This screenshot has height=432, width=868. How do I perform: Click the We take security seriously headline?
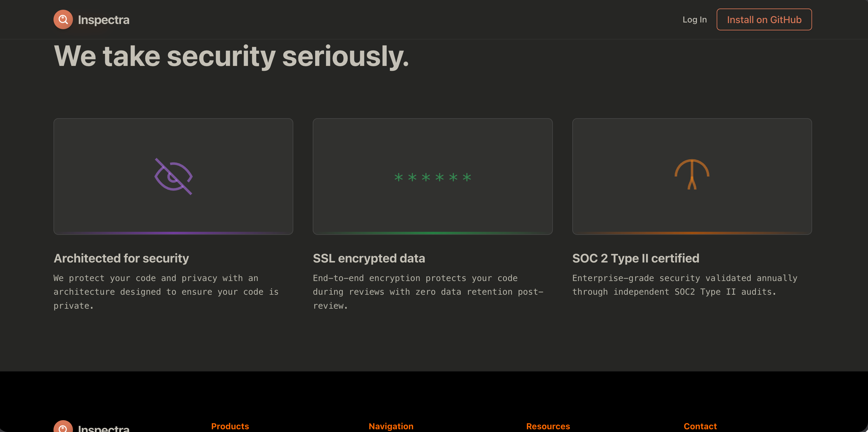231,56
